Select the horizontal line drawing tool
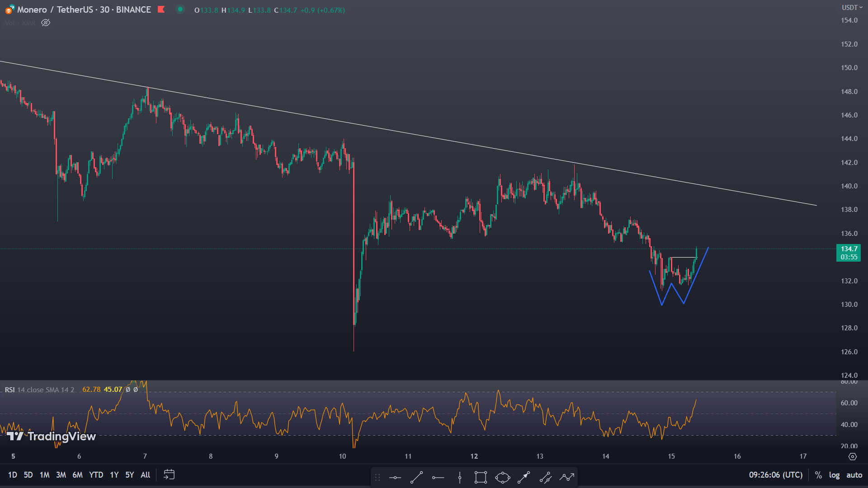This screenshot has height=488, width=868. 395,477
